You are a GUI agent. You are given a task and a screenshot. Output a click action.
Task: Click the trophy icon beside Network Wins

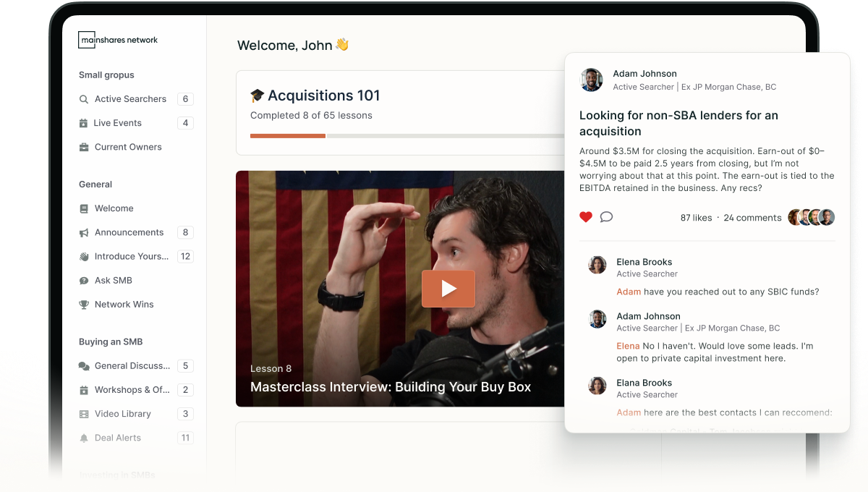point(84,305)
